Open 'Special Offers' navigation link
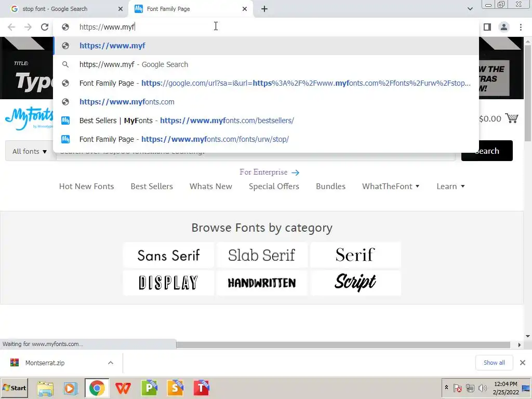 click(x=274, y=187)
